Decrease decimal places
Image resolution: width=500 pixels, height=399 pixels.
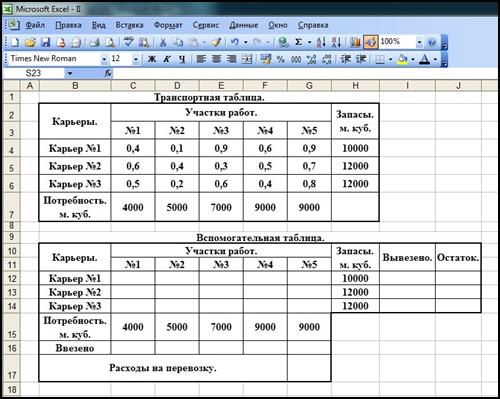(x=327, y=59)
